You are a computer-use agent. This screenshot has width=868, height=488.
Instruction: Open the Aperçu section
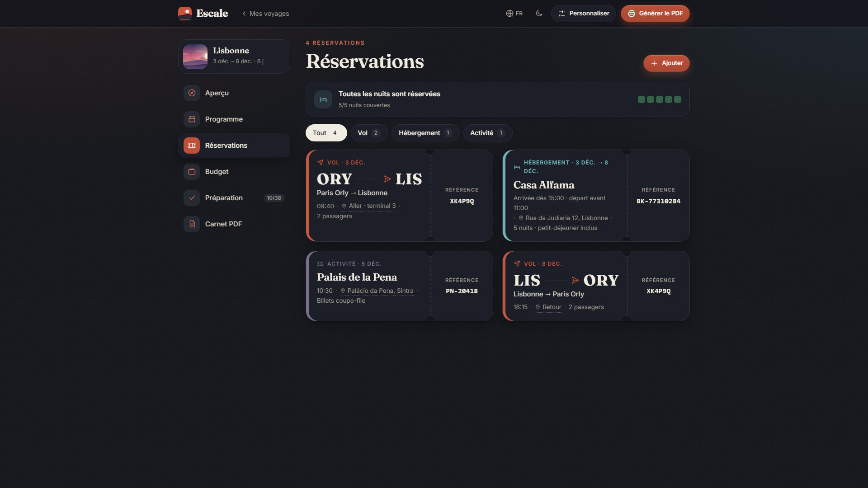click(x=234, y=93)
